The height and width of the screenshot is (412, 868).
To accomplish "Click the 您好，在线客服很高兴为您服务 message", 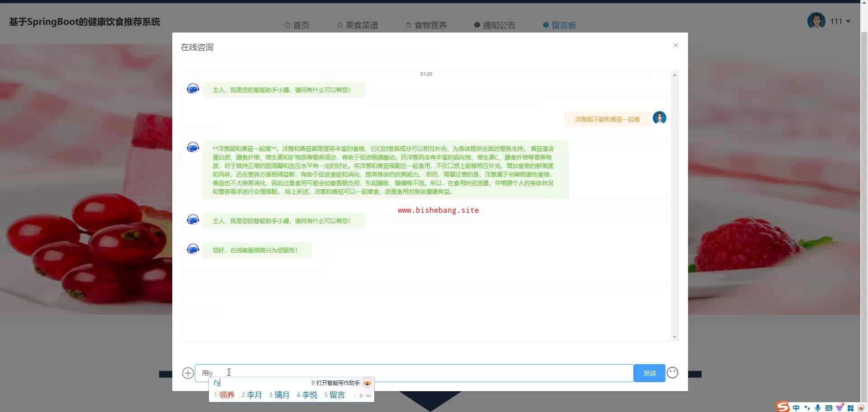I will 256,250.
